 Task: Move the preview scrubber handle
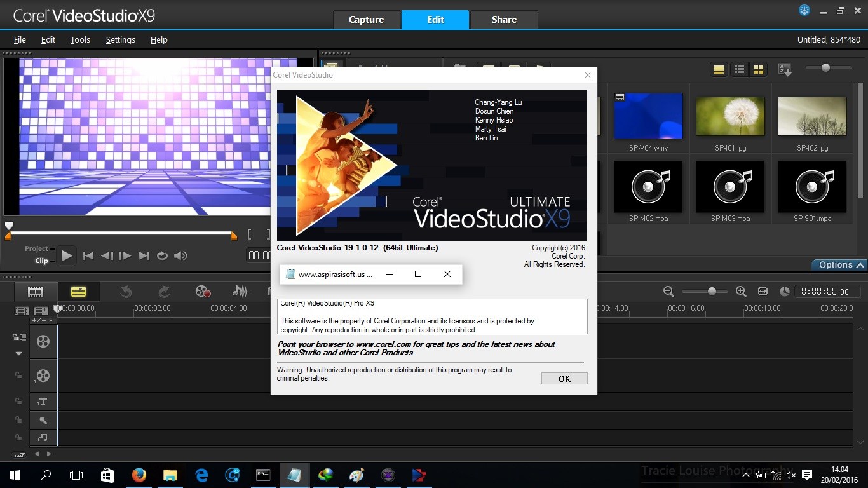click(x=9, y=226)
